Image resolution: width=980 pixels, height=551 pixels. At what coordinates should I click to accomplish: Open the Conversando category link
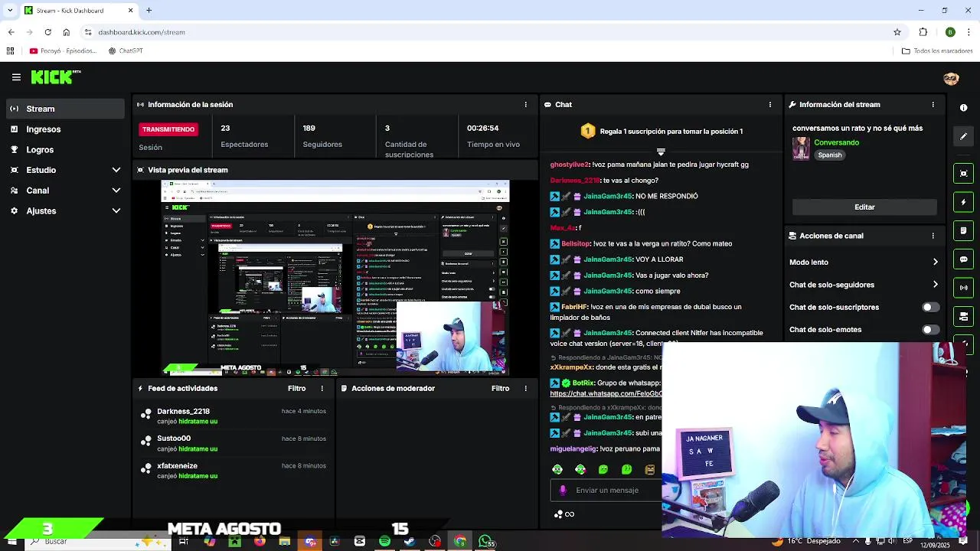point(836,142)
